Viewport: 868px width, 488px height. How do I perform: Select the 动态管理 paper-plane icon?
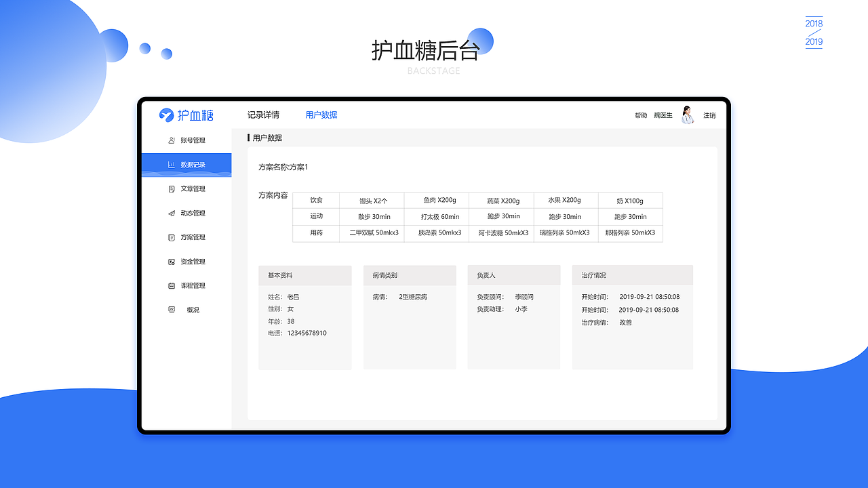point(172,213)
